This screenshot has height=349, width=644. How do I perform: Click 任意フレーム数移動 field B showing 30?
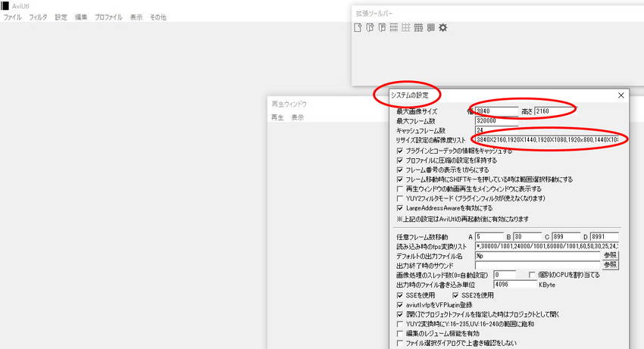tap(527, 237)
